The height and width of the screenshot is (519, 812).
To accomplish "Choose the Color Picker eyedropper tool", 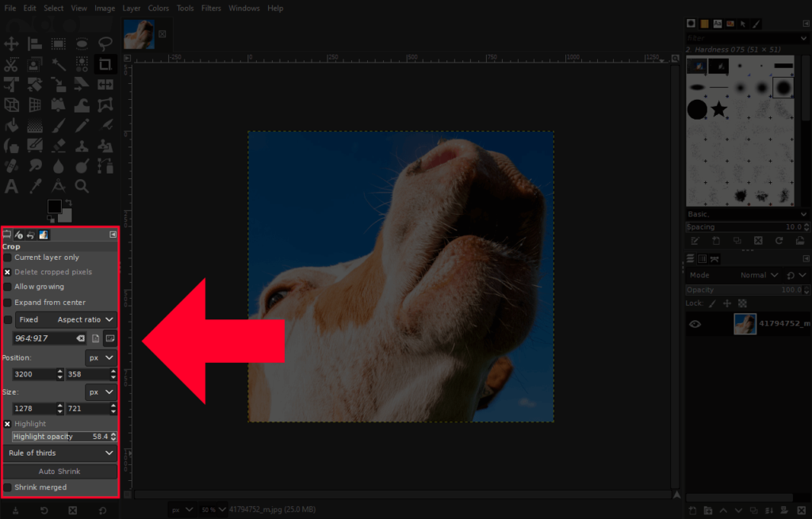I will (x=35, y=186).
